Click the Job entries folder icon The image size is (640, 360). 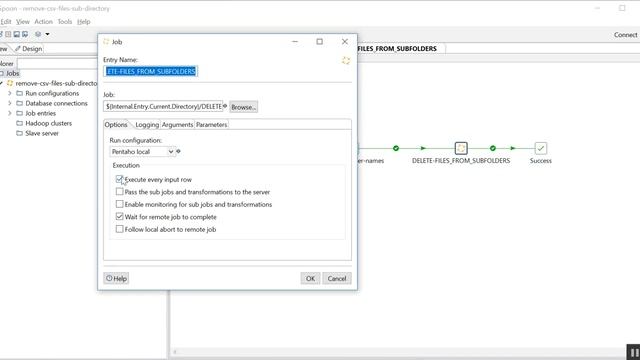(x=19, y=113)
